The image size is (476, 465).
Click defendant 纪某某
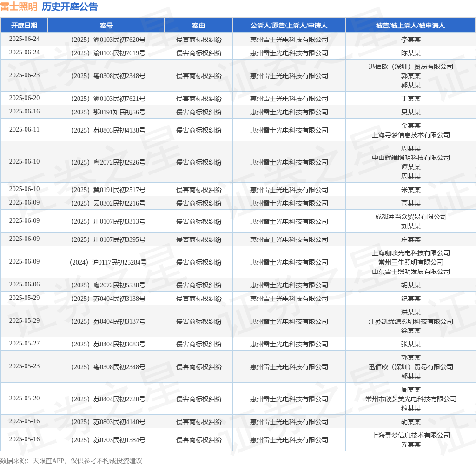point(411,299)
